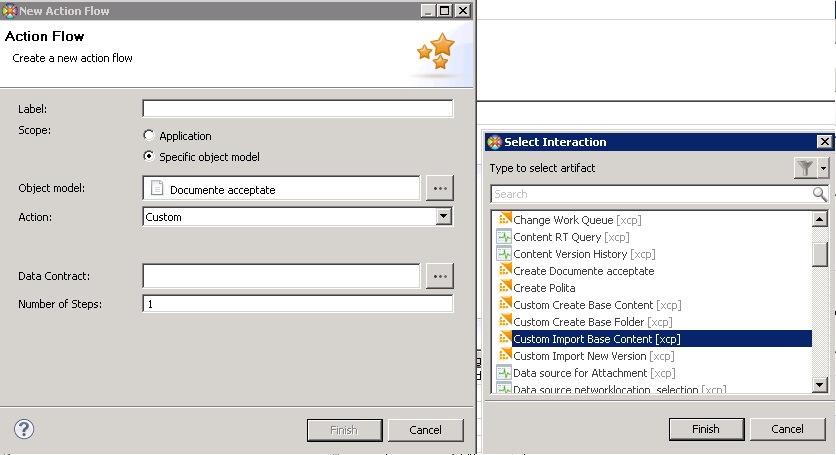Click the interaction list scrollbar thumb
The height and width of the screenshot is (455, 836).
coord(820,254)
